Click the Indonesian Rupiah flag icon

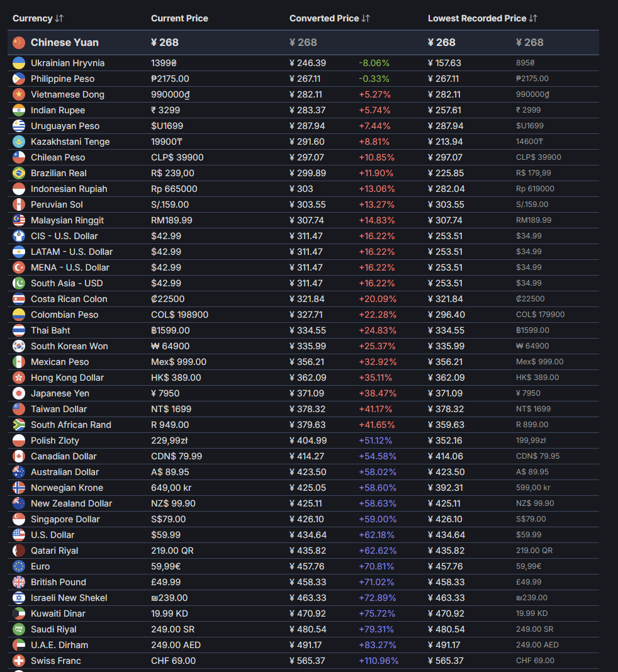19,189
